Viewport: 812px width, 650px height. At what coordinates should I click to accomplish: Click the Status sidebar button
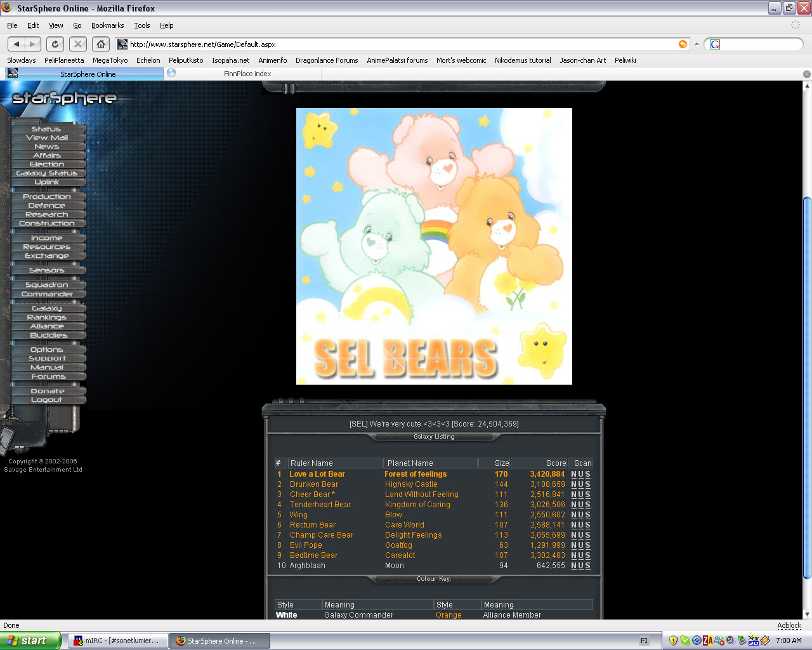[x=47, y=129]
